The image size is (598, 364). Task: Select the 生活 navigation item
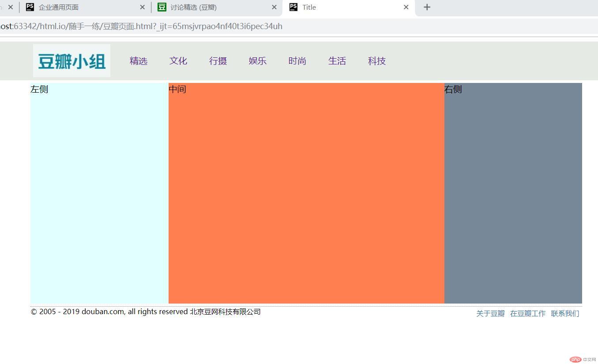click(x=337, y=61)
